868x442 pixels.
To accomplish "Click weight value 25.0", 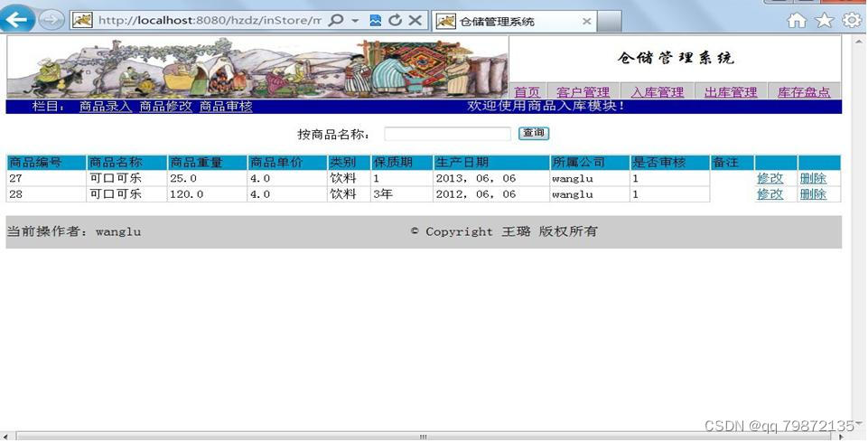I will 183,178.
